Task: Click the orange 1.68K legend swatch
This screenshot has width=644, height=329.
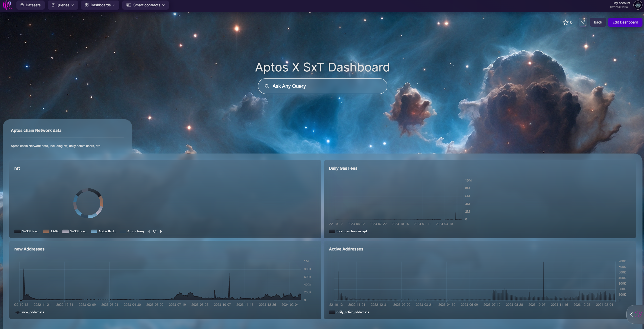Action: pyautogui.click(x=46, y=231)
